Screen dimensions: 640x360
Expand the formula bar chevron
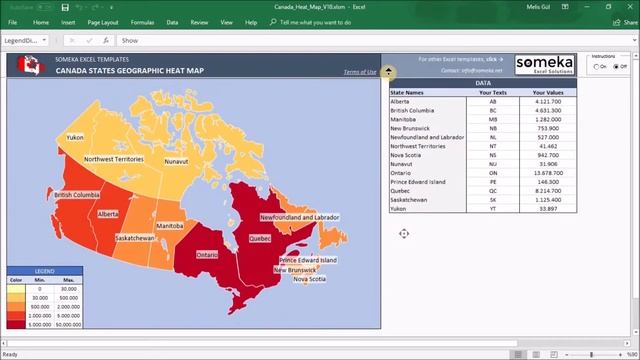pos(635,40)
